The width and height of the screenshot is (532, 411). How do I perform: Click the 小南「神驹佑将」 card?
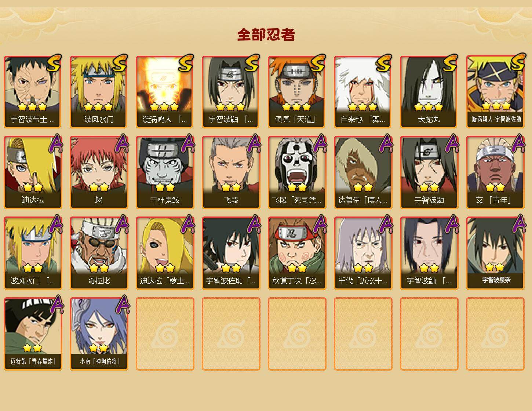coord(99,334)
